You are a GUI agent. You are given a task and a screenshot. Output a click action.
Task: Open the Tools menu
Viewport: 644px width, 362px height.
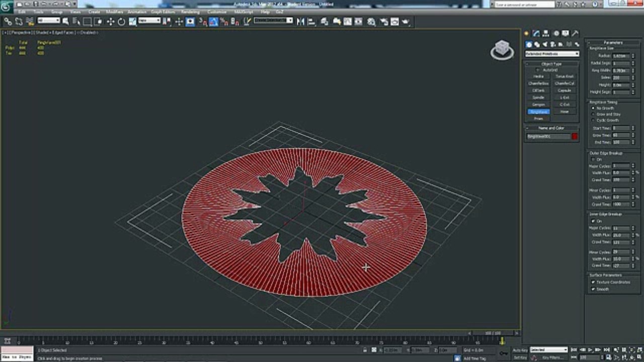[38, 12]
